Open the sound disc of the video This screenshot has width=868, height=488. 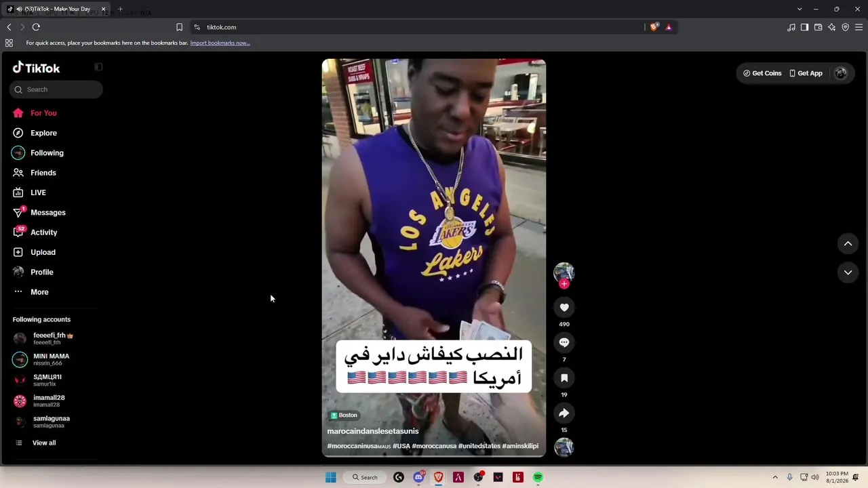(564, 447)
